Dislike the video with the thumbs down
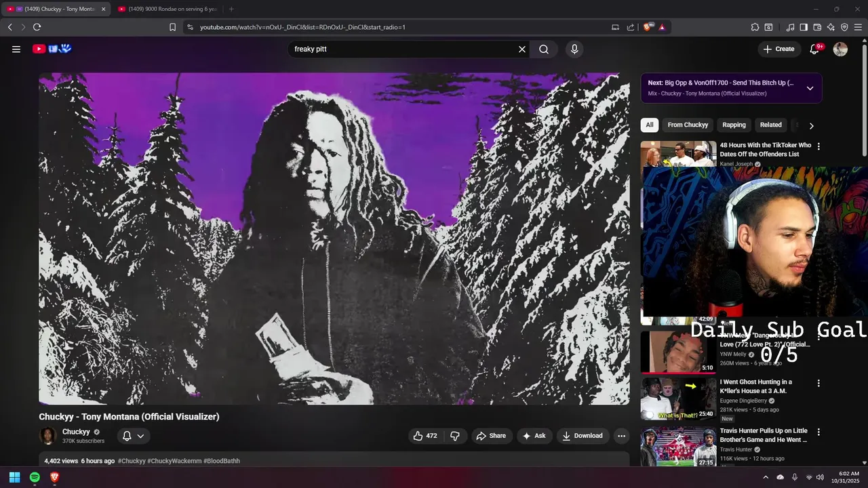 pyautogui.click(x=455, y=436)
